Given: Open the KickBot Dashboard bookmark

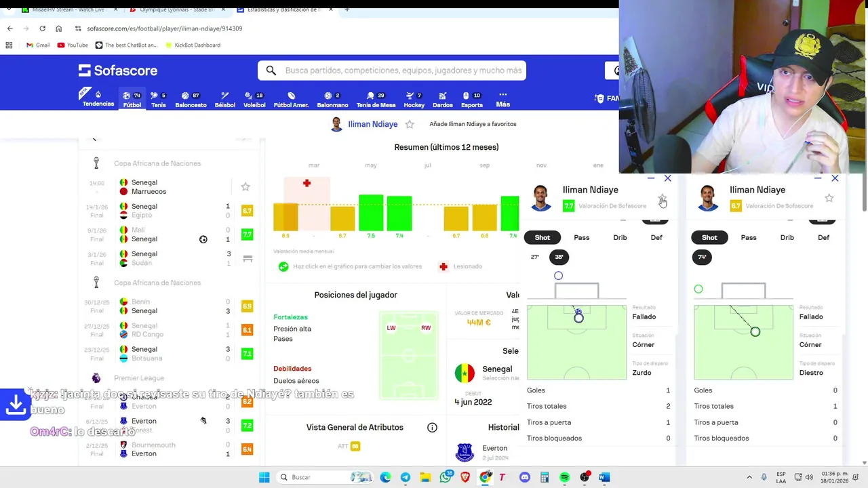Looking at the screenshot, I should tap(192, 45).
